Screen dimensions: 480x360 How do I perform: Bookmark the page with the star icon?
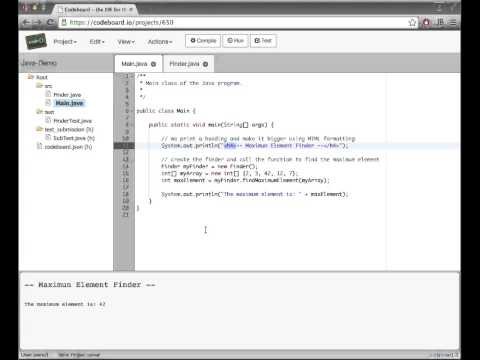(412, 22)
